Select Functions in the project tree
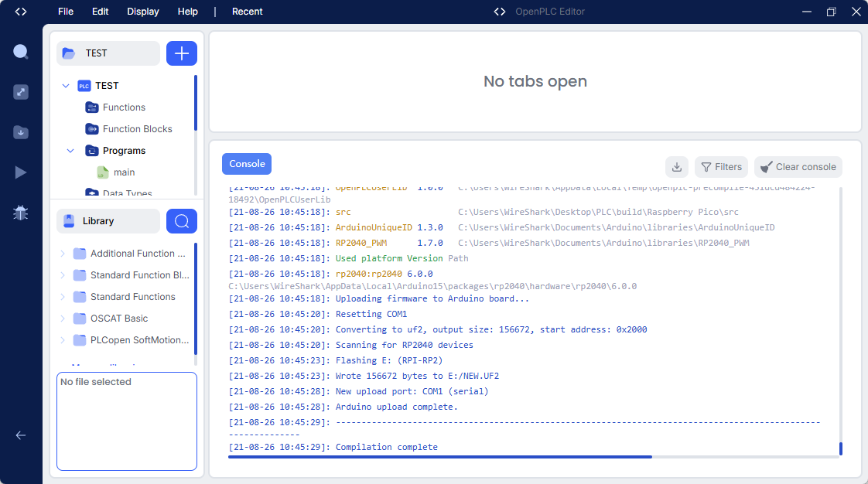The image size is (868, 484). [124, 107]
